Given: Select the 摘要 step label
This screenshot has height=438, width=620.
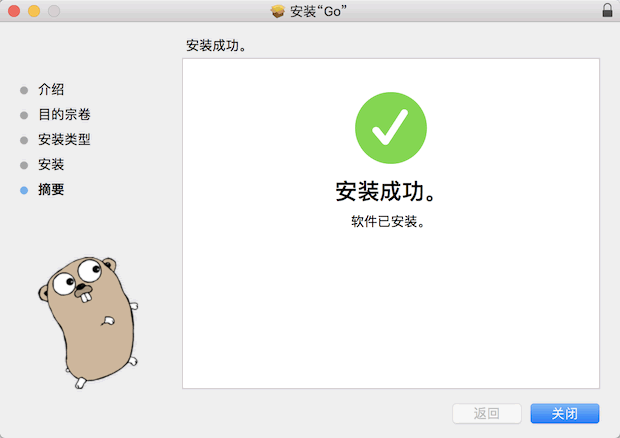Looking at the screenshot, I should coord(51,190).
